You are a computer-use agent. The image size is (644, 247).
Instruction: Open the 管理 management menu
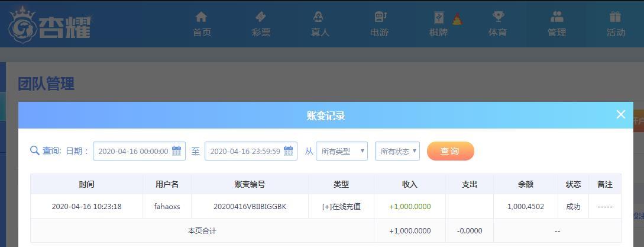click(557, 32)
